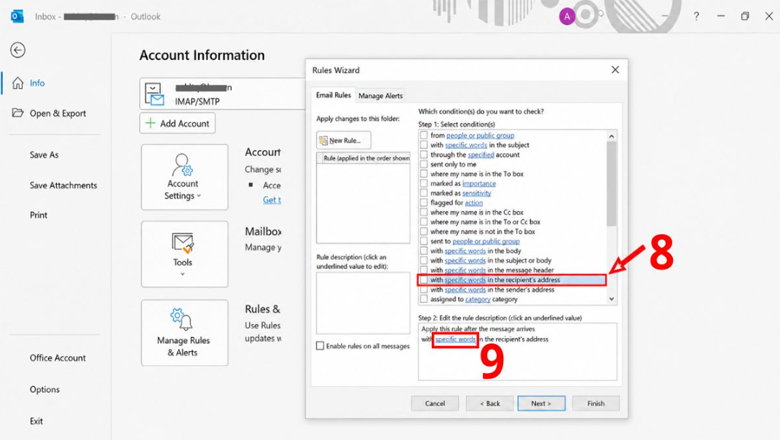Click the 'importance' link in conditions
780x440 pixels.
pos(479,183)
